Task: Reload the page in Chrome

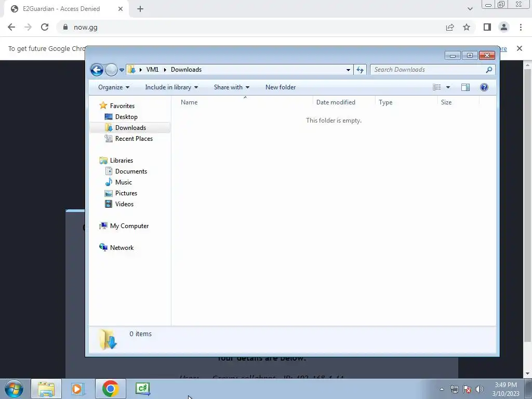Action: (45, 27)
